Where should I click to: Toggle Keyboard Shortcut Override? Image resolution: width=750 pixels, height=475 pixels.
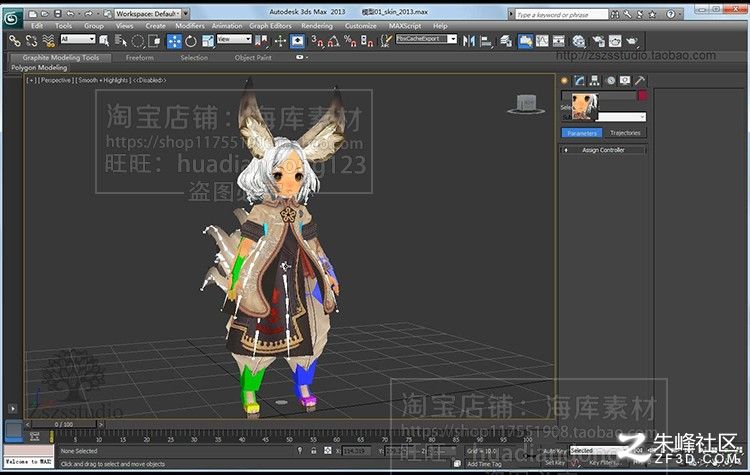(297, 41)
